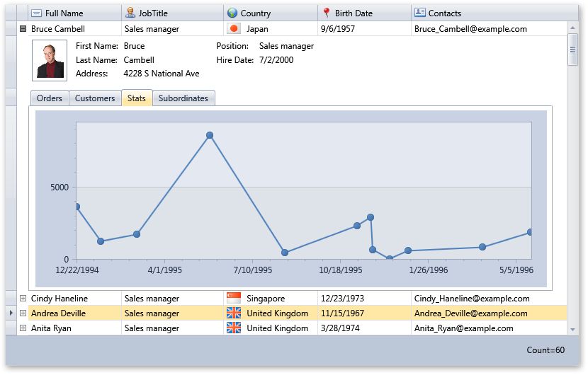Open the Customers tab
The image size is (588, 375).
[x=95, y=98]
